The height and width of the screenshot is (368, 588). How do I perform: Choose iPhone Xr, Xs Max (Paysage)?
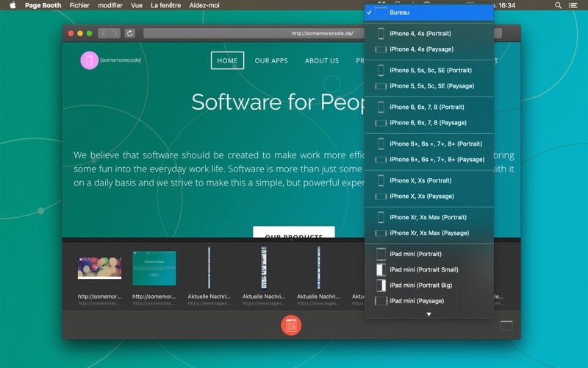point(429,233)
